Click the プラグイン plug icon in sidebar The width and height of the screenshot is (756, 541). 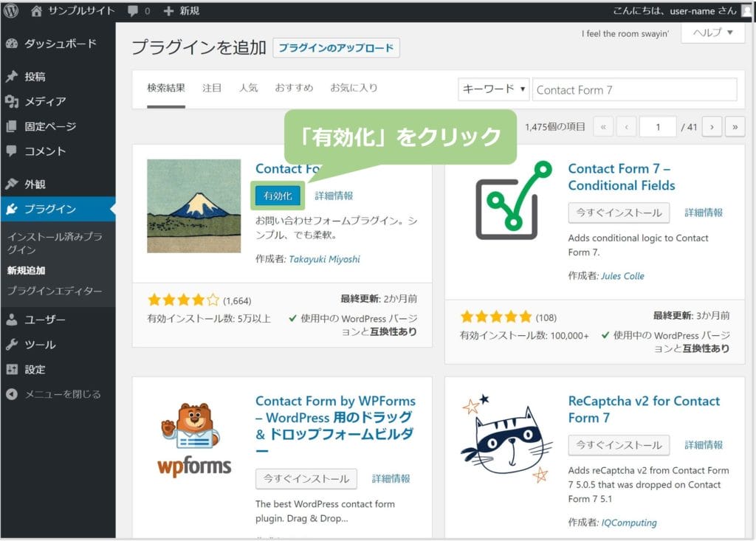click(12, 209)
